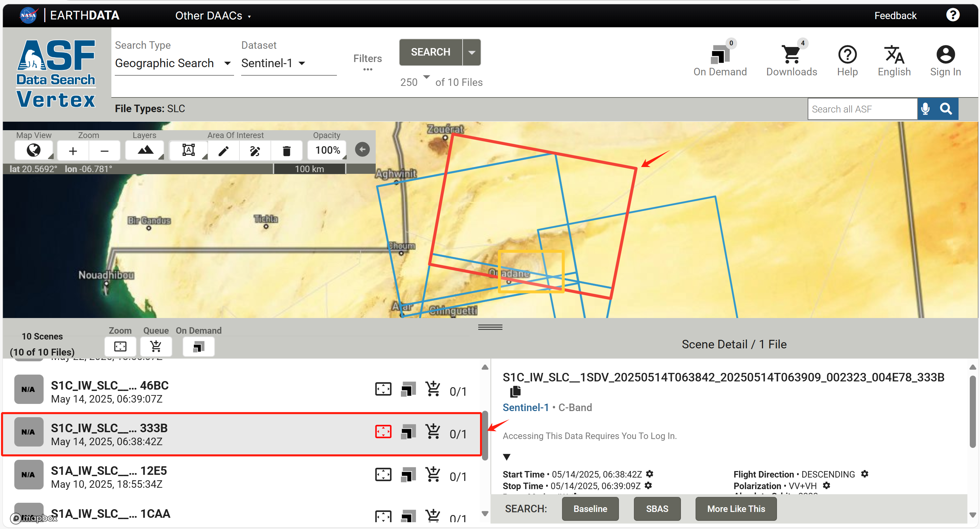Open the Layers mountain icon menu
980x529 pixels.
click(x=145, y=150)
